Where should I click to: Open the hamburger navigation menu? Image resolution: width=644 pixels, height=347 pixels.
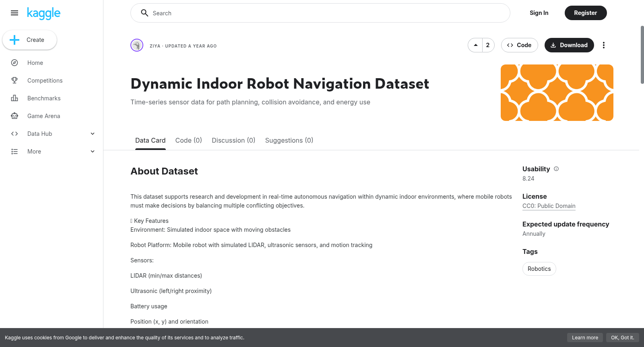tap(14, 13)
